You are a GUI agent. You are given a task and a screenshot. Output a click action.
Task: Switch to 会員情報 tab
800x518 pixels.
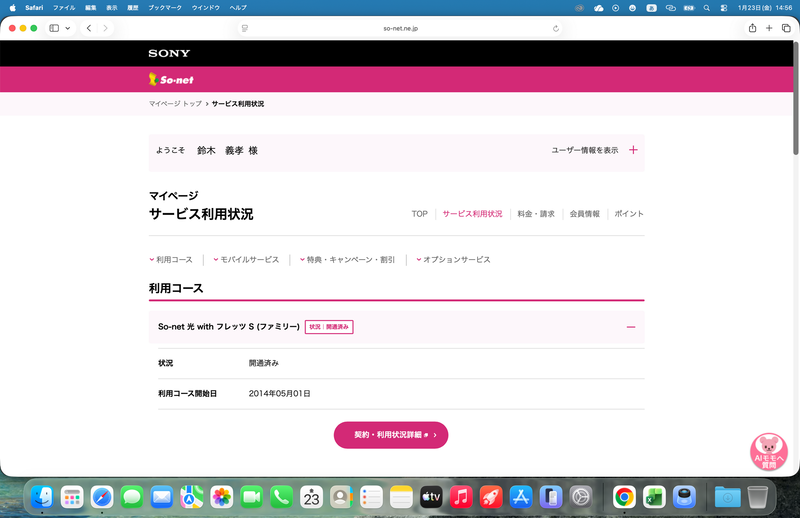pyautogui.click(x=585, y=214)
